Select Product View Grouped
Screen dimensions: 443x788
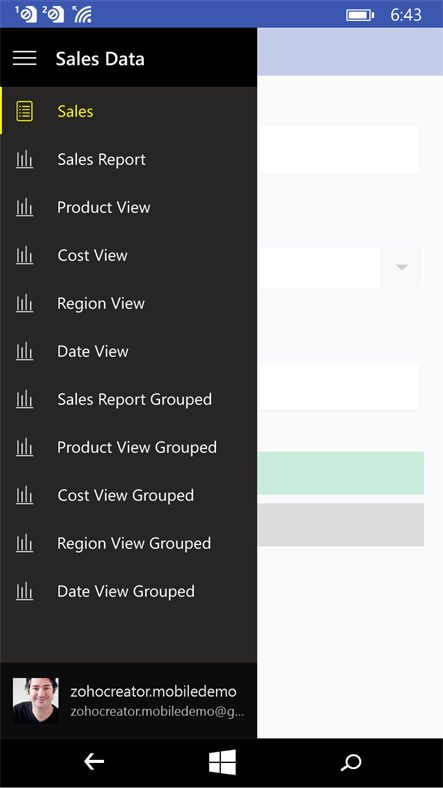[x=128, y=447]
